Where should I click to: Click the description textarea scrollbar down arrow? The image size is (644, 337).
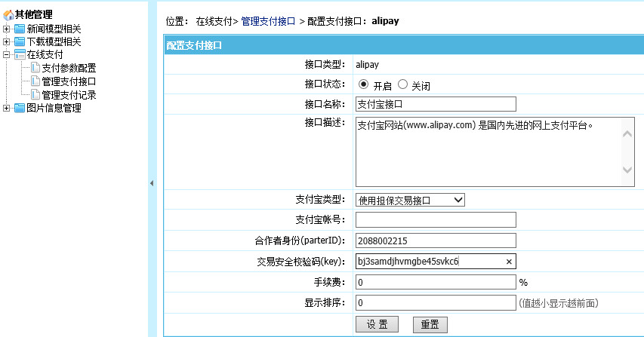tap(627, 171)
